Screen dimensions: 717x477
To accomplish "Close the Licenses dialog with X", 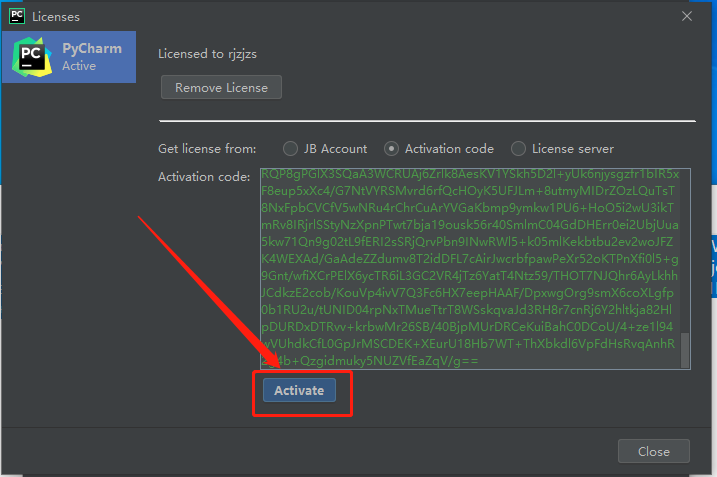I will click(686, 16).
